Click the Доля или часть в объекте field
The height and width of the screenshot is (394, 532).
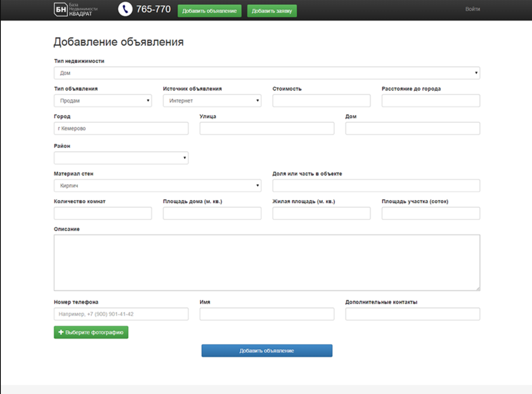[x=376, y=186]
